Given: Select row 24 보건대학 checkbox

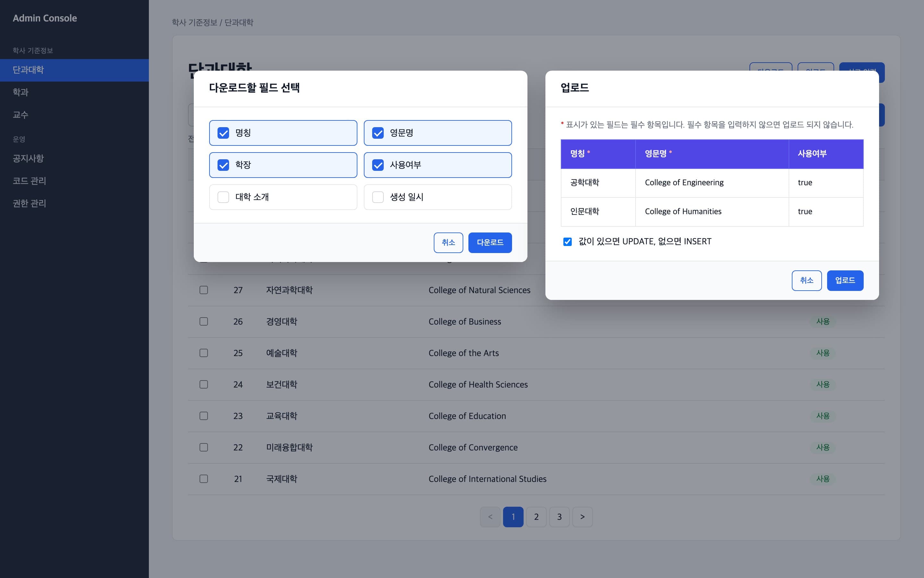Looking at the screenshot, I should tap(204, 384).
